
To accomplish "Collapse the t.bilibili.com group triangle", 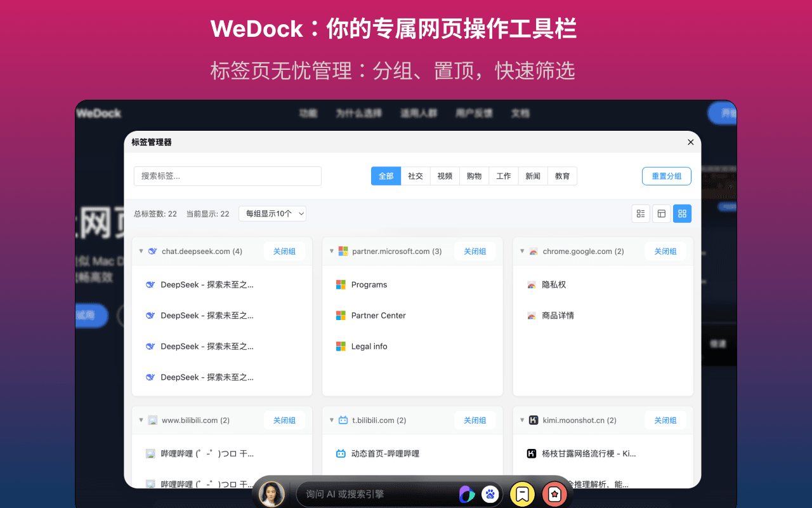I will [332, 420].
